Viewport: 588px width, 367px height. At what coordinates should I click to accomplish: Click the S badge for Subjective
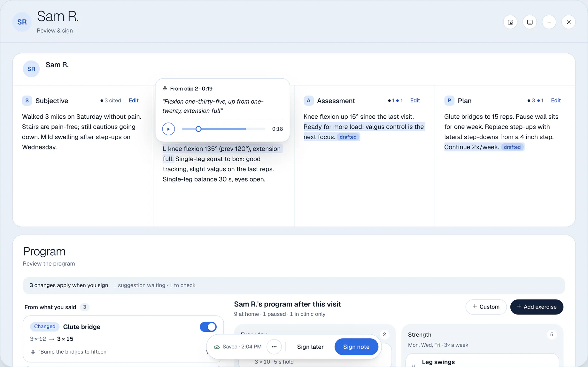point(27,100)
